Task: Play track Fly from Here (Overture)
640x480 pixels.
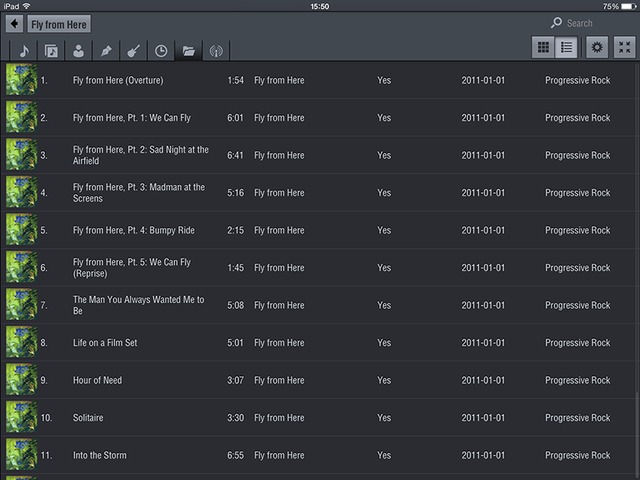Action: tap(118, 80)
